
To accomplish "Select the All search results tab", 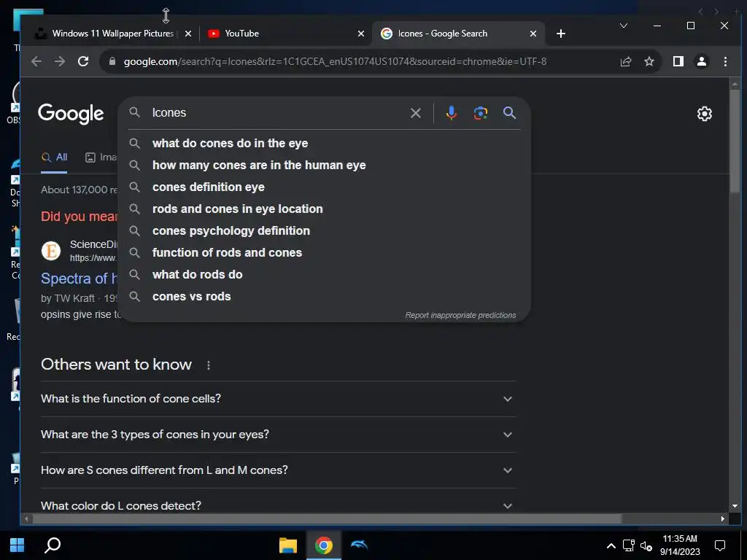I will click(54, 157).
